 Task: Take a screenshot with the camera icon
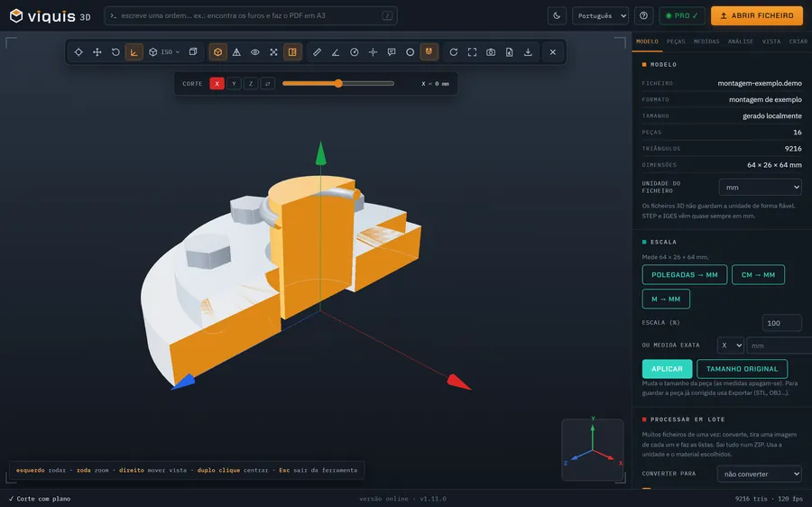click(491, 52)
